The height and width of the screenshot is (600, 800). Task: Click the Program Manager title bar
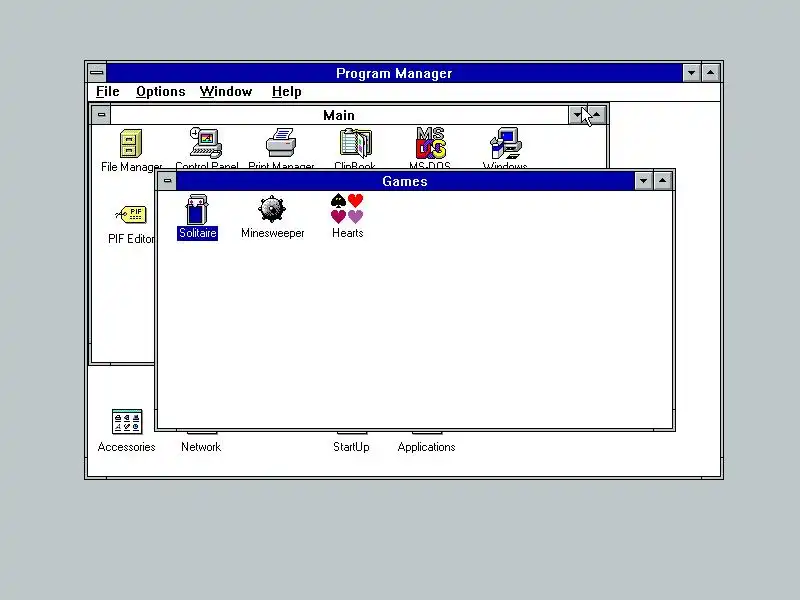(394, 73)
